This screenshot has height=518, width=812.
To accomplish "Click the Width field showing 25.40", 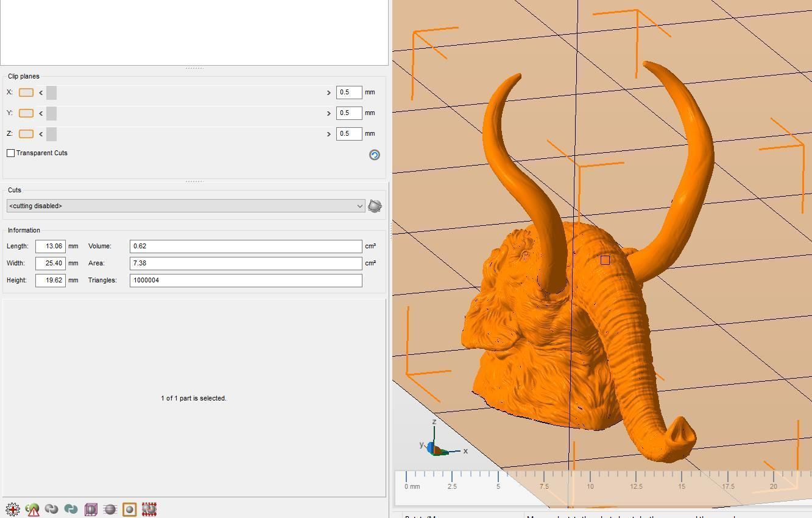I will (51, 263).
